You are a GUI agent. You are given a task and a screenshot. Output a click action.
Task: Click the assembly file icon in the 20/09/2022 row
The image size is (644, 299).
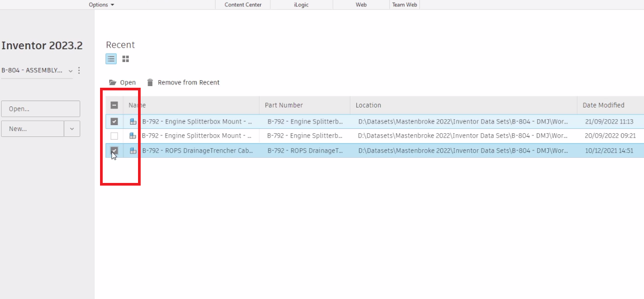[133, 136]
